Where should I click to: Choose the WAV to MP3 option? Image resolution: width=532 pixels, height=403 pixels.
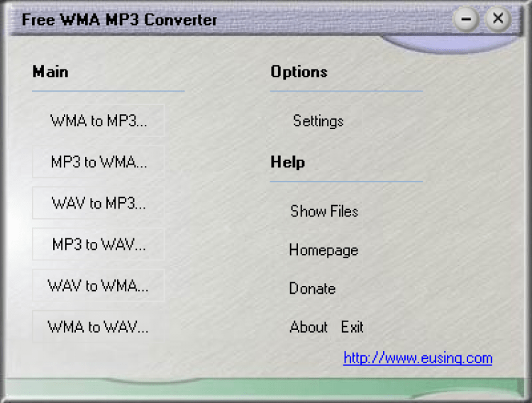point(99,204)
